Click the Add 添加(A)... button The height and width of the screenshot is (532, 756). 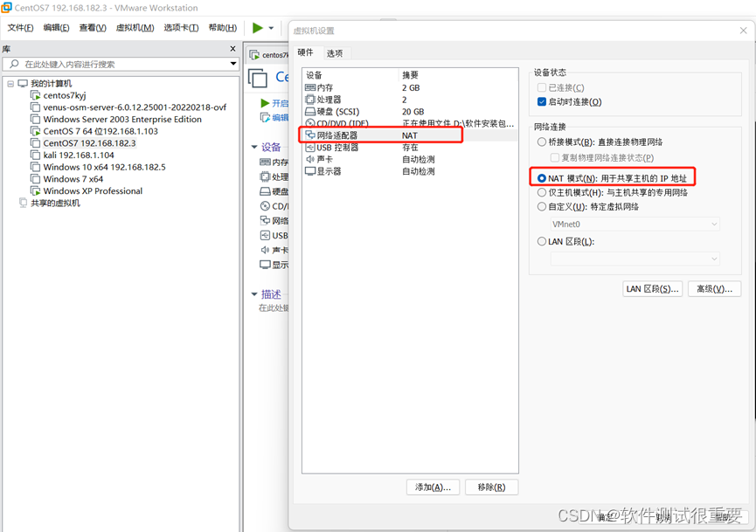[x=433, y=487]
